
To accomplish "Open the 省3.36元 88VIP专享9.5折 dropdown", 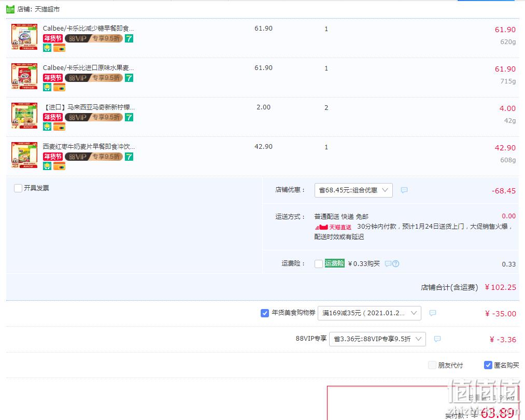I will [x=377, y=339].
